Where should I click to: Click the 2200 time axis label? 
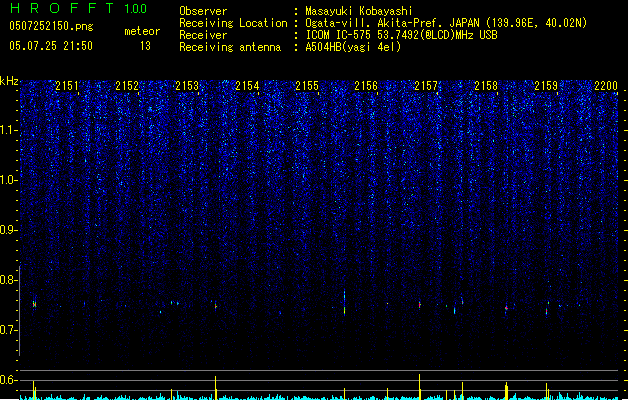pos(606,85)
